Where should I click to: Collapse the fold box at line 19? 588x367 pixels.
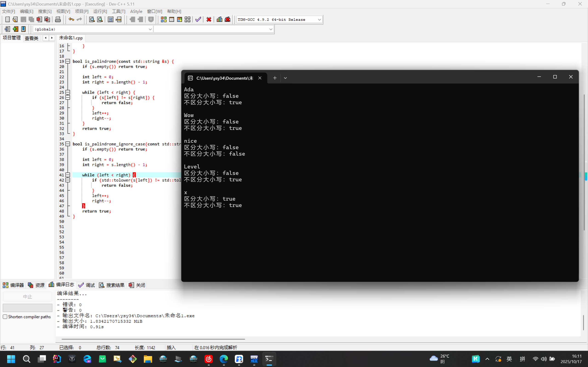click(68, 62)
